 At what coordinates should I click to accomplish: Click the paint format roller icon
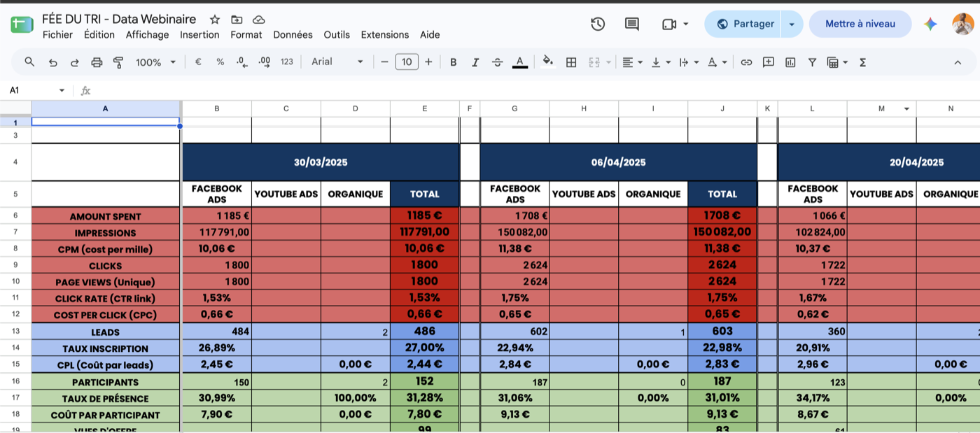[x=118, y=62]
